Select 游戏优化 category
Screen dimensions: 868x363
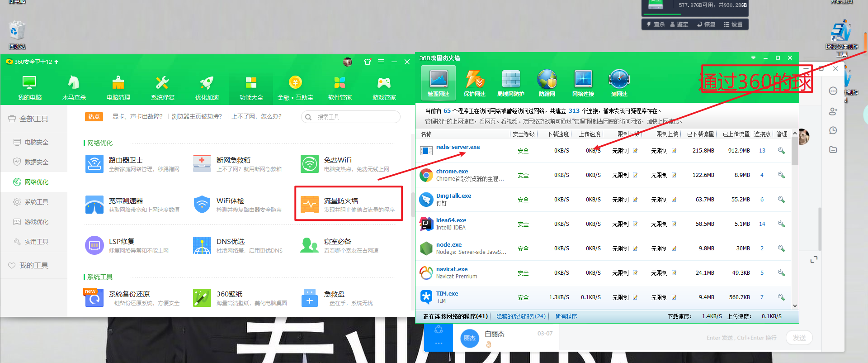coord(34,222)
